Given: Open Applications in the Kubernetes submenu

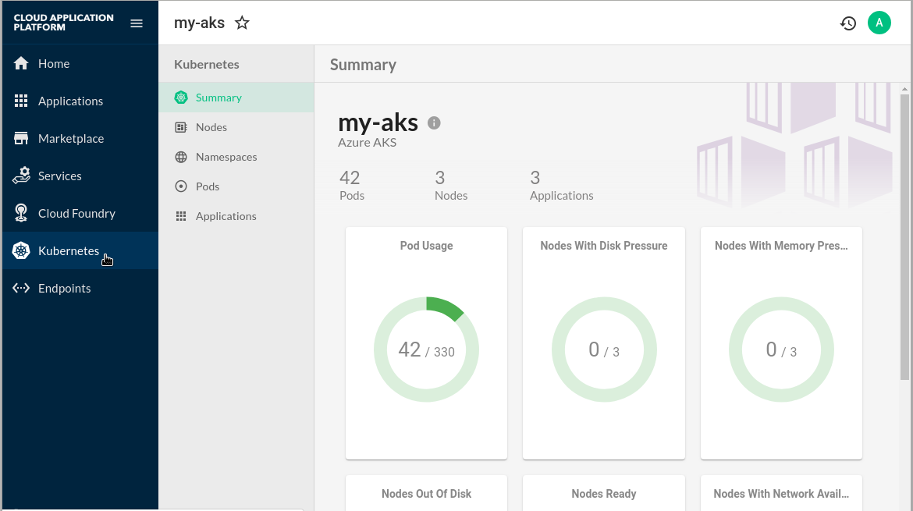Looking at the screenshot, I should pyautogui.click(x=225, y=216).
